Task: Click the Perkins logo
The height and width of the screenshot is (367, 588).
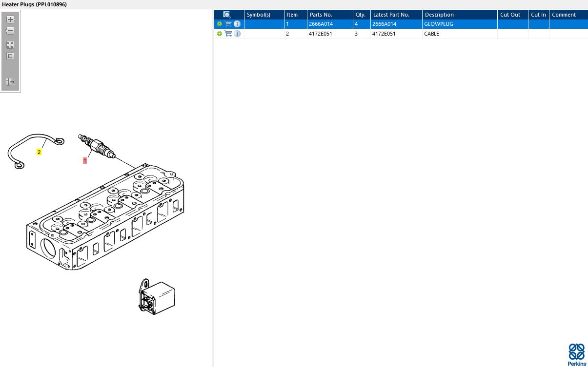Action: click(x=577, y=355)
